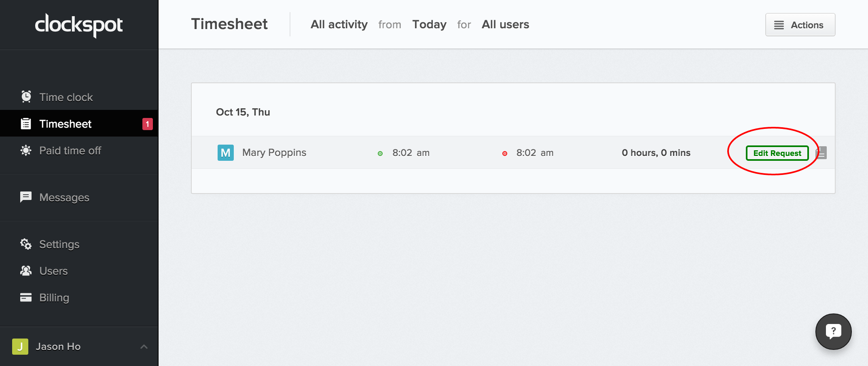Click Mary Poppins' avatar M icon

click(225, 153)
